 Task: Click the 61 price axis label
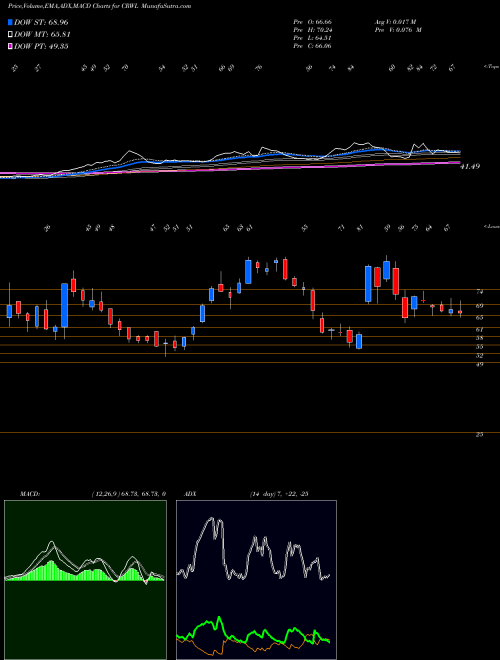click(479, 330)
